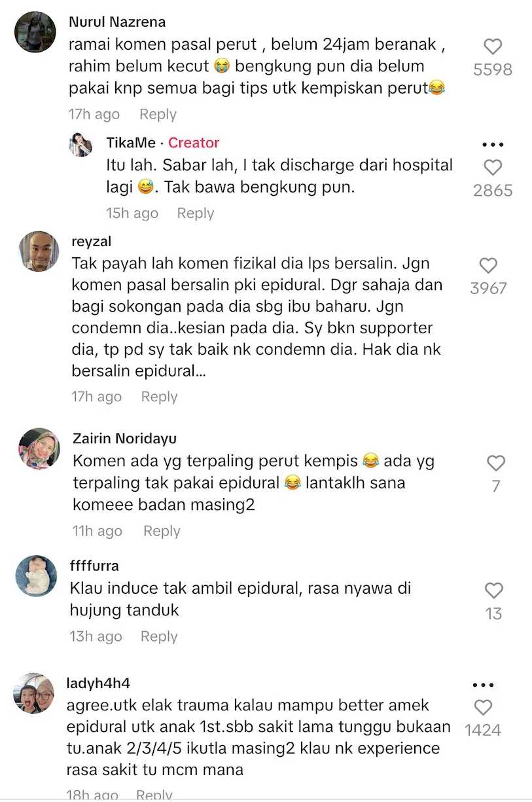Open the ffffurra username link
Viewport: 532px width, 802px height.
[x=94, y=566]
